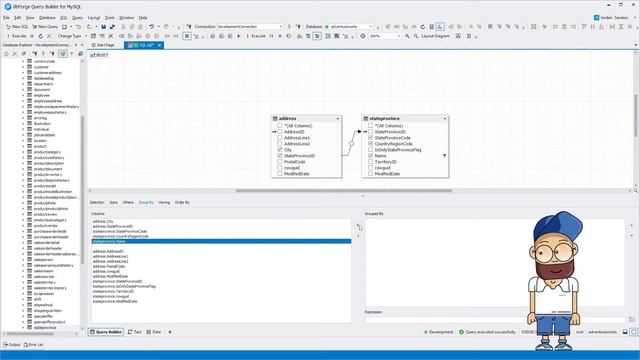This screenshot has width=640, height=360.
Task: Expand the customer table node
Action: point(23,67)
